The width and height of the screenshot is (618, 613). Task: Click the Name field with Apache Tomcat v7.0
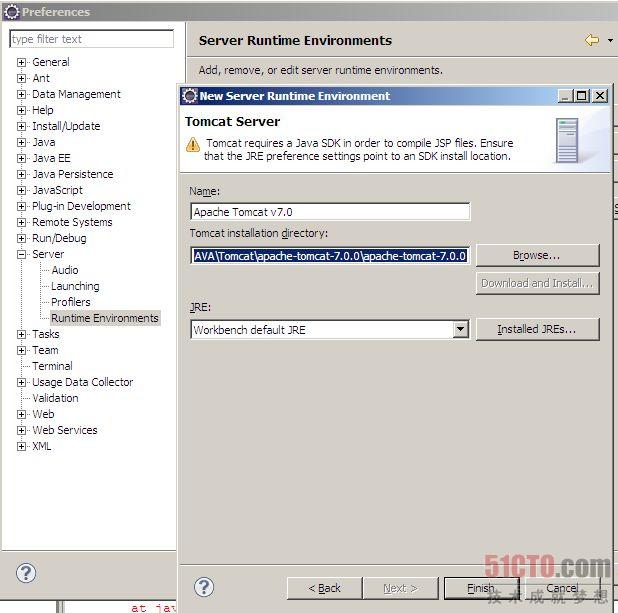(330, 212)
